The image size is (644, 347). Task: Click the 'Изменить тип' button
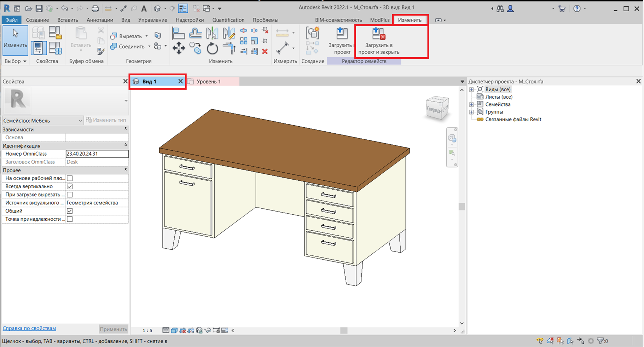click(x=106, y=120)
